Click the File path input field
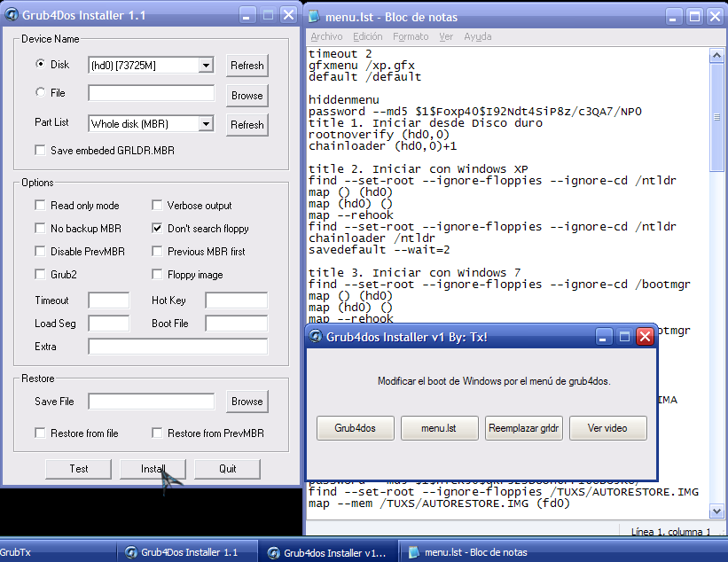 pyautogui.click(x=152, y=93)
